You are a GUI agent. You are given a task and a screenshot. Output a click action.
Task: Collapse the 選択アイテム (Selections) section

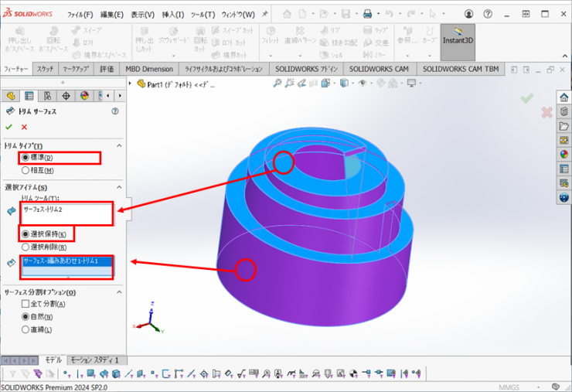point(120,187)
